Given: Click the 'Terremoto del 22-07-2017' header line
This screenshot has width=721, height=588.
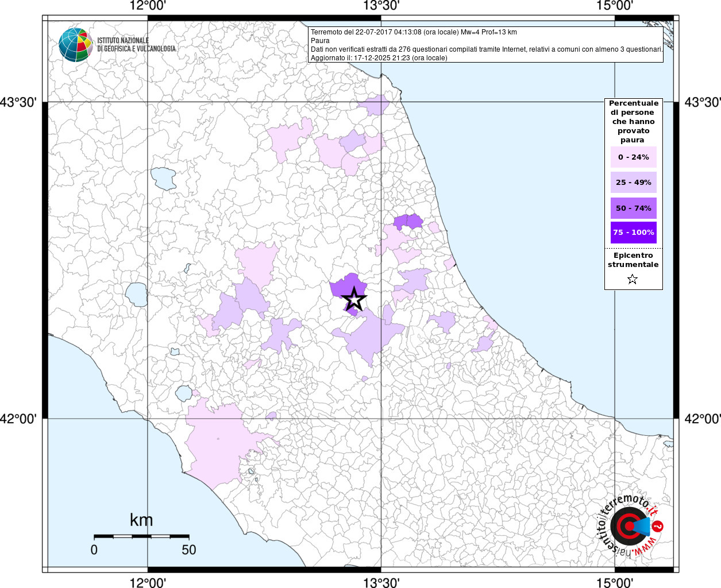Looking at the screenshot, I should (x=414, y=32).
